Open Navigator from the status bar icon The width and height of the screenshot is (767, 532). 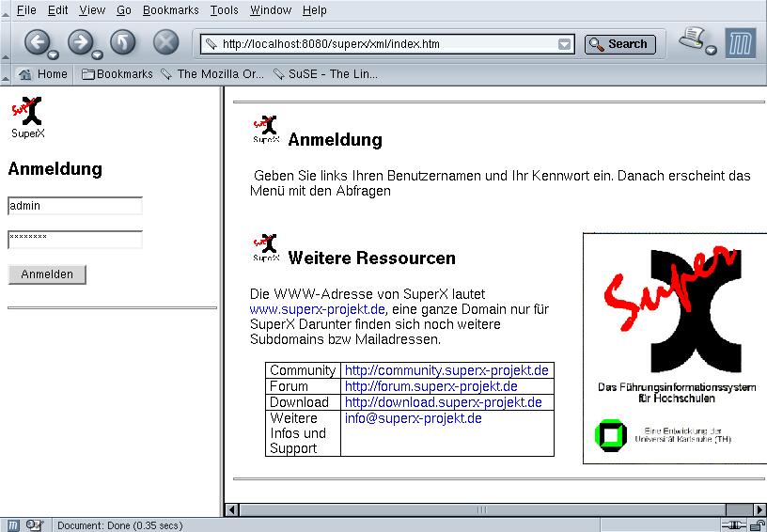pyautogui.click(x=13, y=525)
